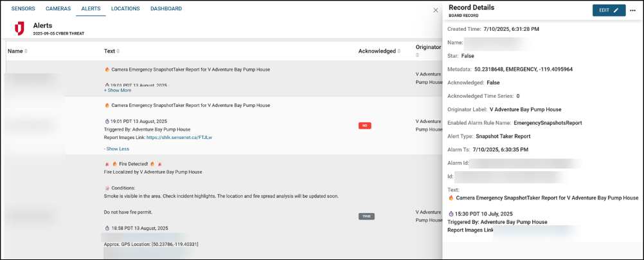Click the red NO acknowledged badge

(364, 125)
